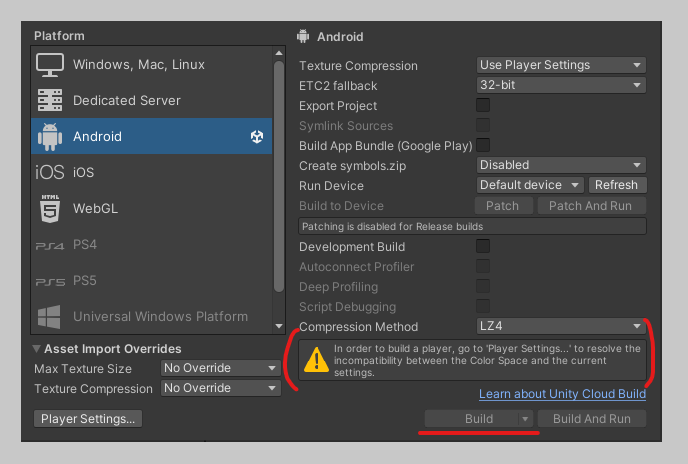Open Player Settings... button
Image resolution: width=688 pixels, height=464 pixels.
[88, 419]
